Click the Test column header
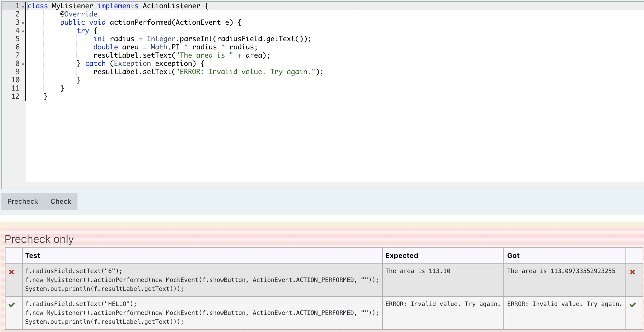 tap(32, 256)
